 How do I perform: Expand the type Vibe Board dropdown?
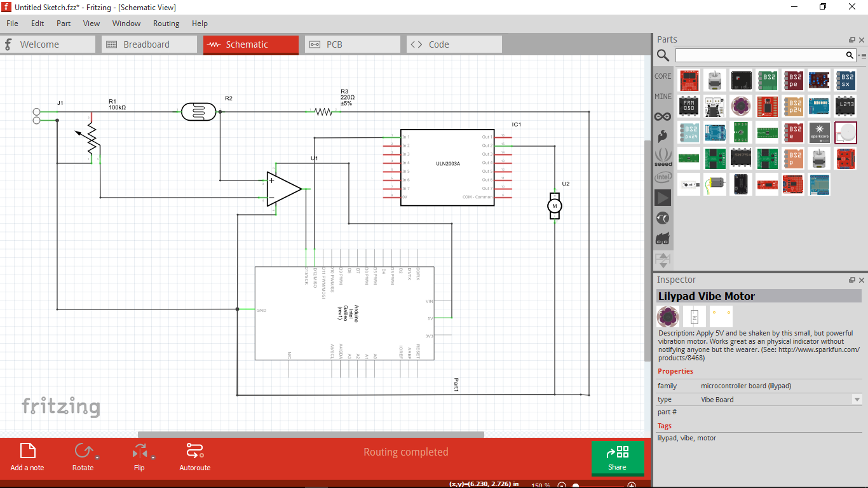tap(857, 400)
